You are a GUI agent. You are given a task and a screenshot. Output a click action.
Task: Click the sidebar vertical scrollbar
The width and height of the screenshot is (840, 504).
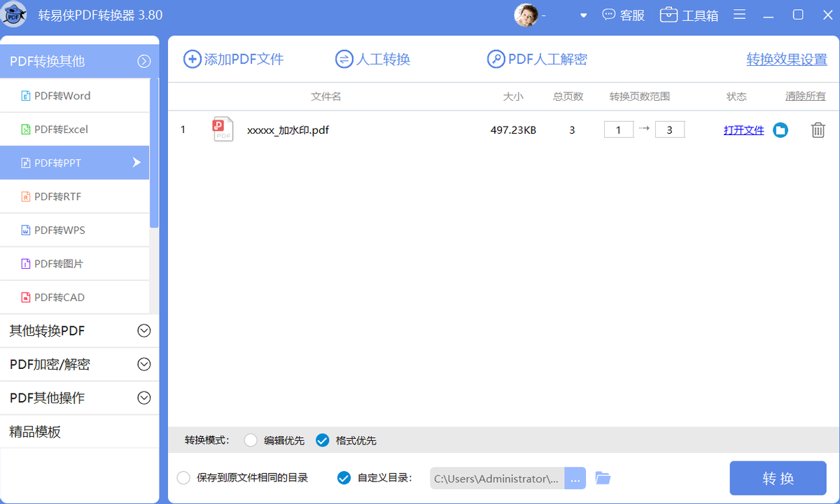pyautogui.click(x=155, y=153)
